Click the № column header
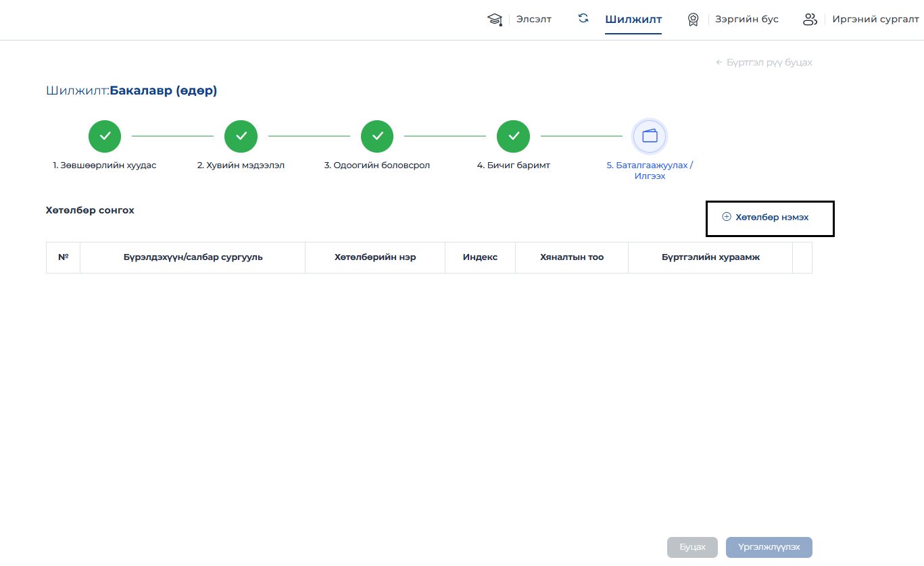Screen dimensions: 924x566 64,257
